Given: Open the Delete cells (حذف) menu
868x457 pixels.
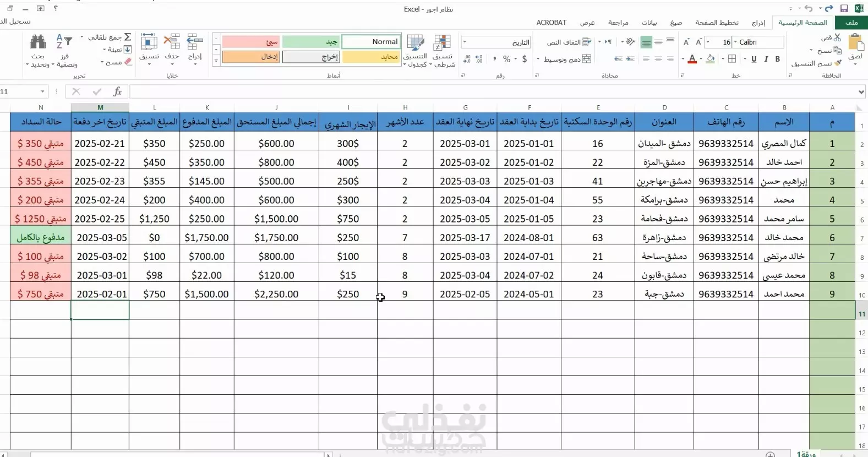Looking at the screenshot, I should tap(172, 48).
